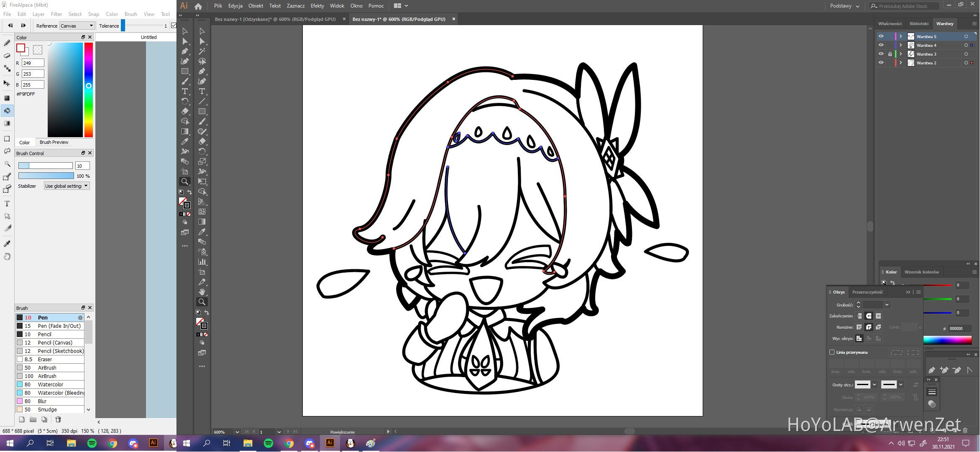Open Spotify from the taskbar

tap(269, 443)
